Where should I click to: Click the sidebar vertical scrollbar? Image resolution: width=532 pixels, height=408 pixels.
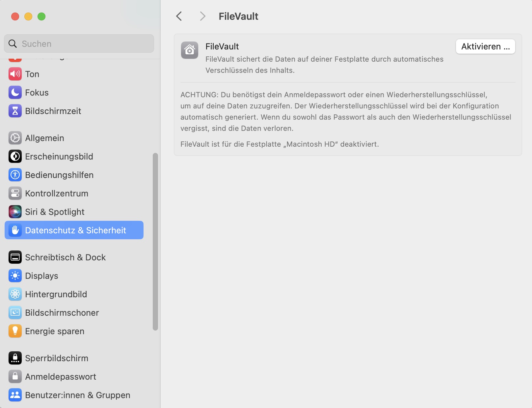point(155,242)
